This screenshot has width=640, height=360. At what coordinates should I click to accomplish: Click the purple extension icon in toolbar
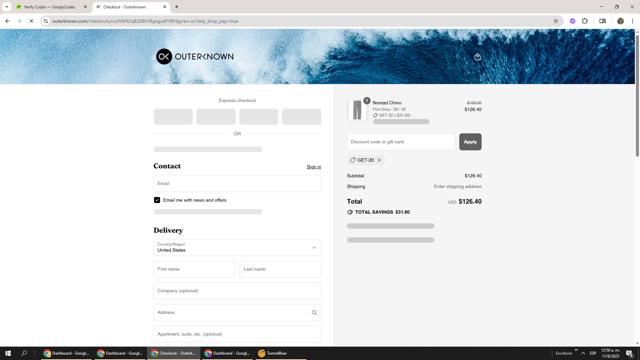click(x=572, y=21)
